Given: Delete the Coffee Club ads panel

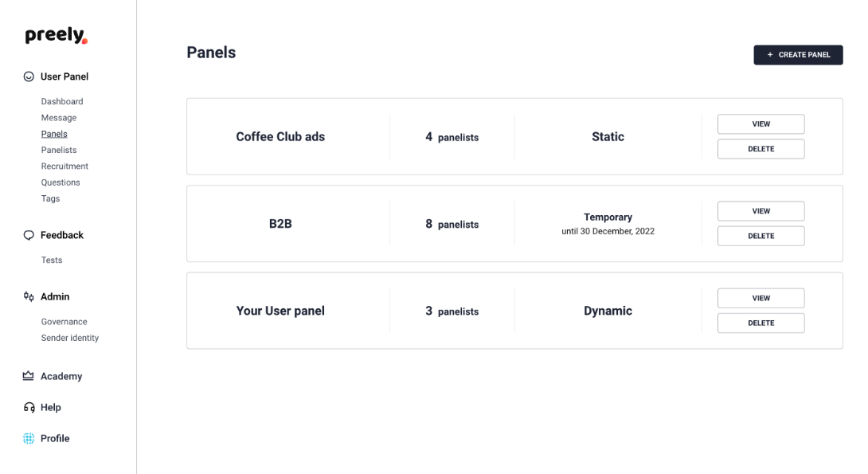Looking at the screenshot, I should coord(760,149).
